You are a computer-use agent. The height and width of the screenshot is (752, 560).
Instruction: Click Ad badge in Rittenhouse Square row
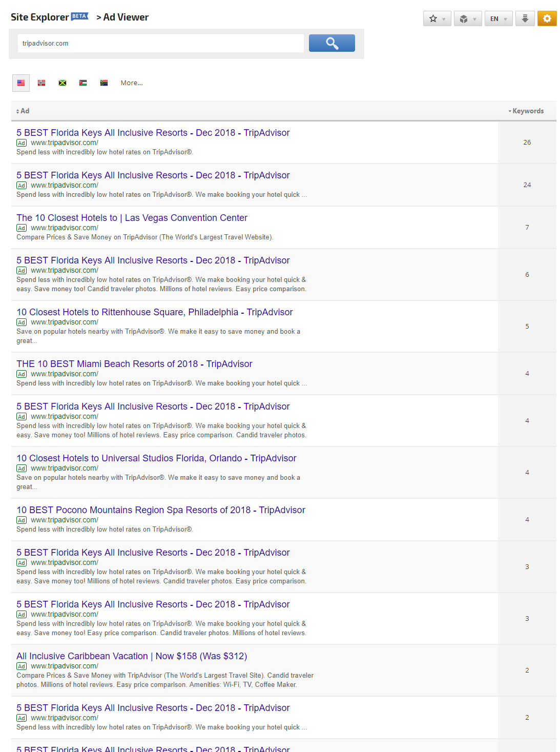22,322
